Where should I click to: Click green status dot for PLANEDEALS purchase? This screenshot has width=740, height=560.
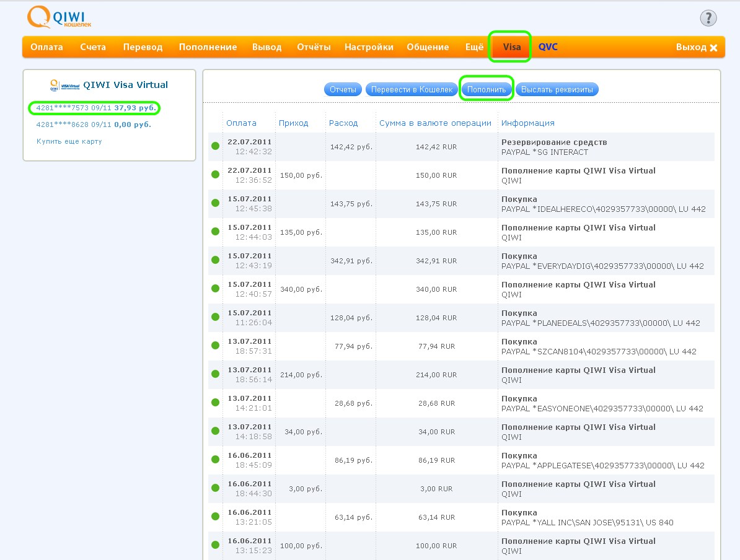215,317
